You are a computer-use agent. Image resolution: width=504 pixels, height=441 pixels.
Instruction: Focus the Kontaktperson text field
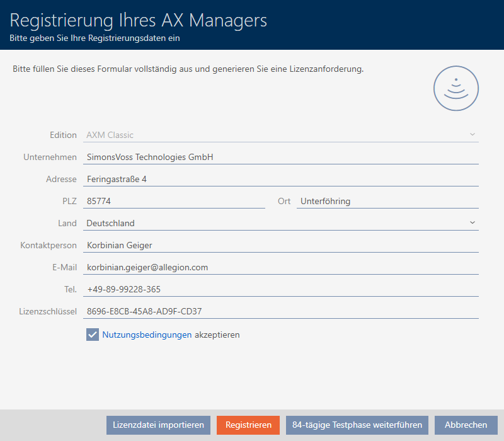(280, 245)
